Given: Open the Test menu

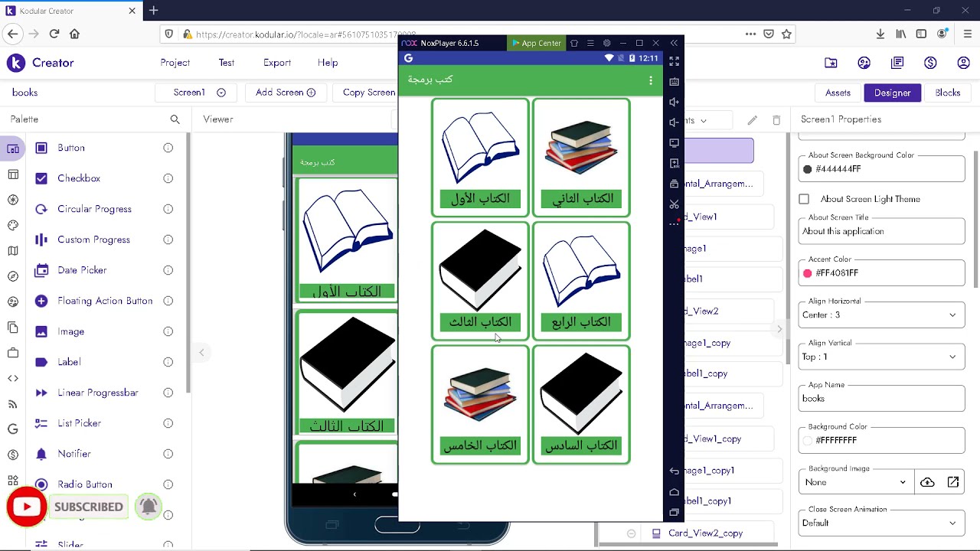Looking at the screenshot, I should 227,63.
